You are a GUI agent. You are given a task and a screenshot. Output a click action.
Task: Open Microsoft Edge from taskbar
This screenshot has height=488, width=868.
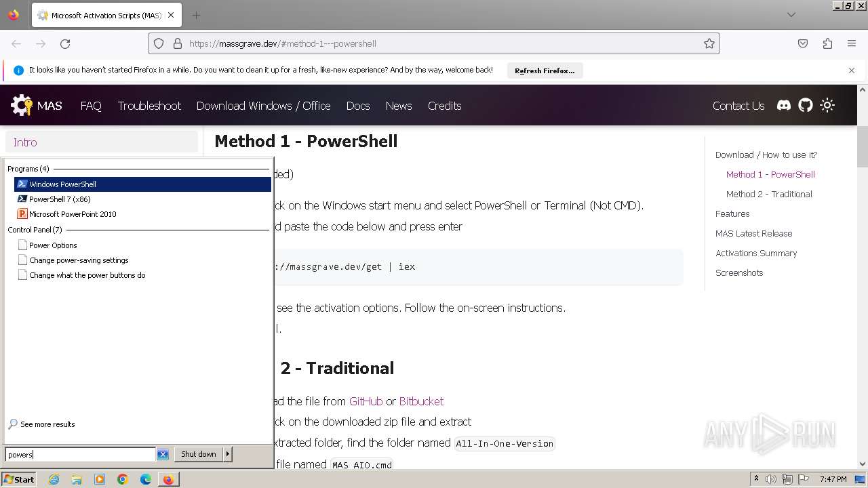[x=146, y=479]
